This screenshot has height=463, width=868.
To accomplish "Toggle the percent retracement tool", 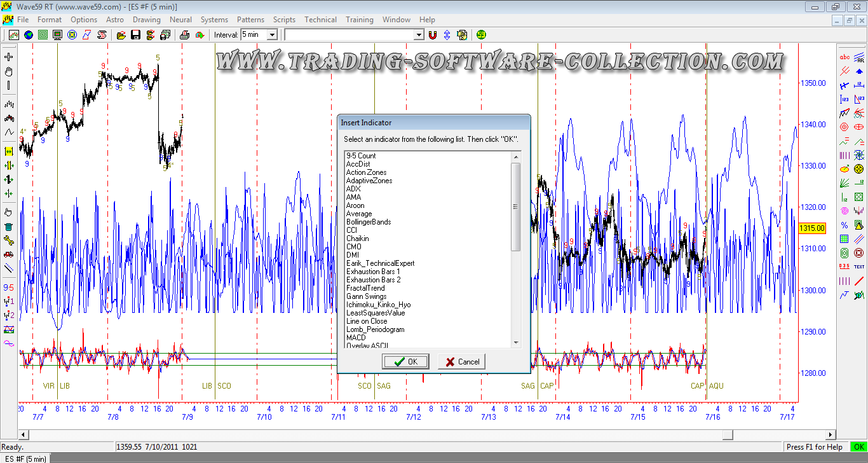I will point(844,225).
